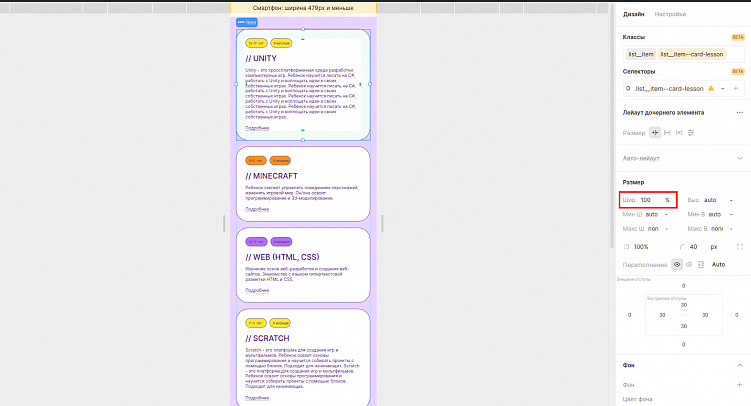Click Подробнее link in MINECRAFT card

(257, 209)
